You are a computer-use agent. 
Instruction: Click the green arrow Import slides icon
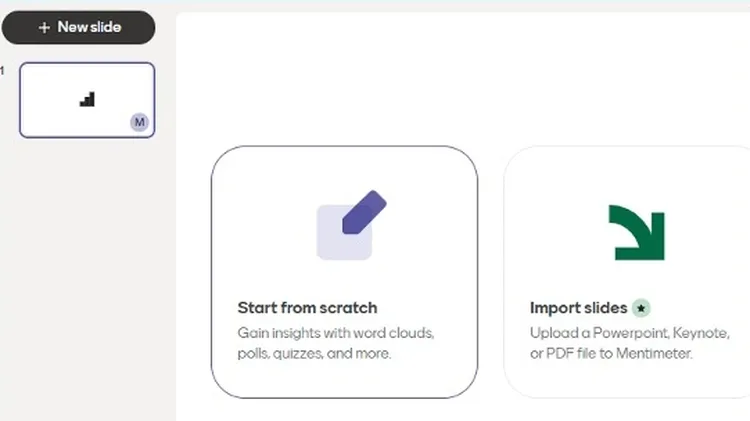(x=637, y=232)
